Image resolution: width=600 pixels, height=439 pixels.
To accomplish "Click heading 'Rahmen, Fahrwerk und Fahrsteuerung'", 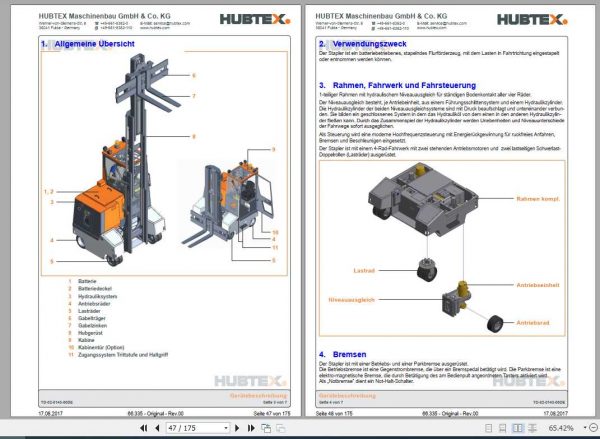I will 404,85.
